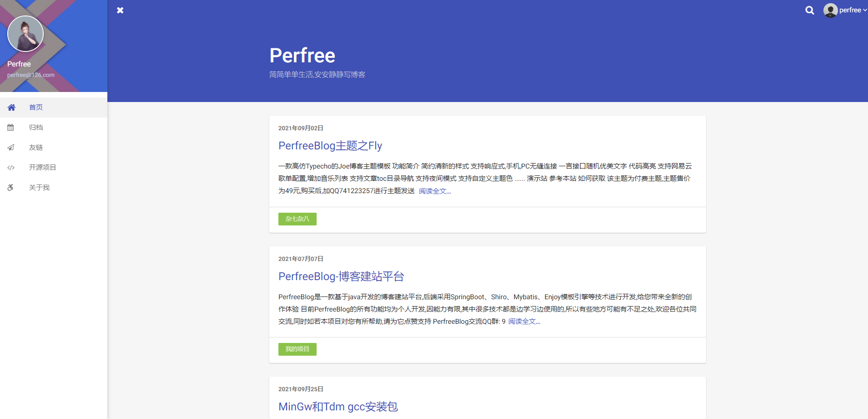This screenshot has width=868, height=419.
Task: Select the 我的项目 category tag
Action: click(298, 349)
